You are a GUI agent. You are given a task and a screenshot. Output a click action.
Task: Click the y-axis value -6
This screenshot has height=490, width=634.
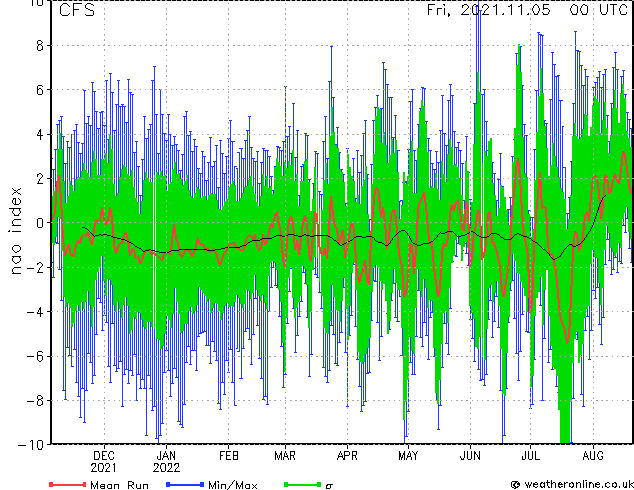[x=35, y=356]
